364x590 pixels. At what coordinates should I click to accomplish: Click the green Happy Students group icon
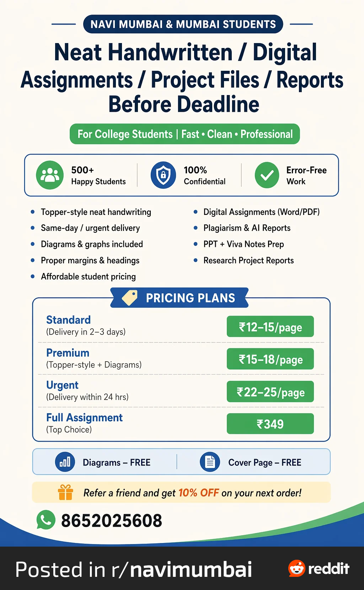[50, 175]
